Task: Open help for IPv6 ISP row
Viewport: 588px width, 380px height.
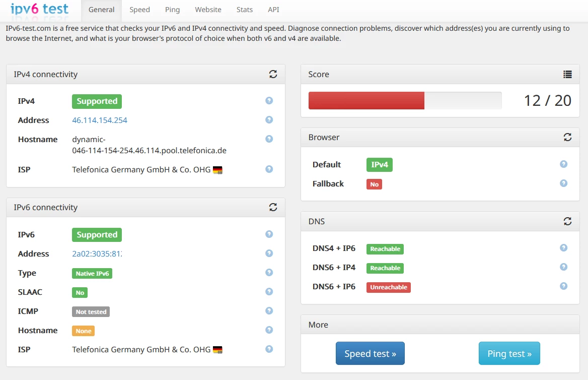Action: [x=269, y=349]
